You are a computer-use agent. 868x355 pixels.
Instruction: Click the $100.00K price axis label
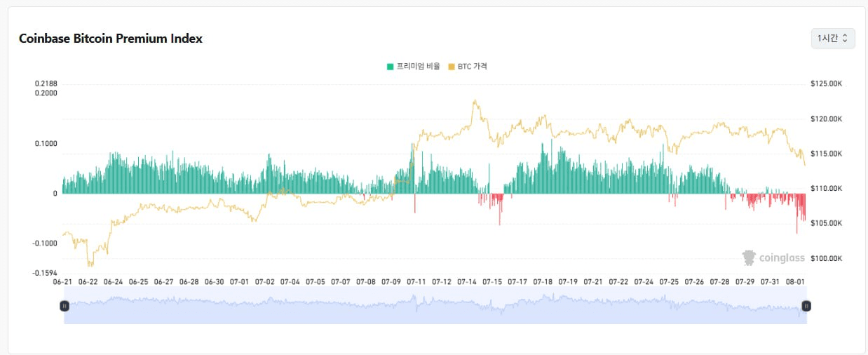(x=826, y=258)
